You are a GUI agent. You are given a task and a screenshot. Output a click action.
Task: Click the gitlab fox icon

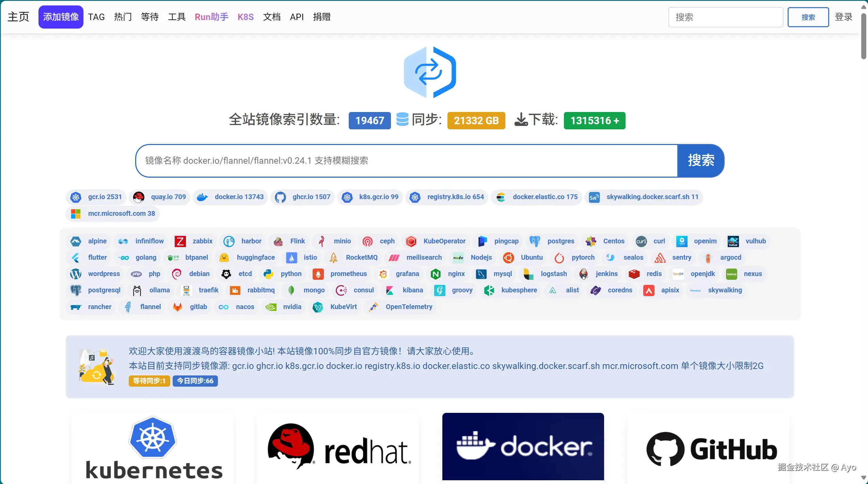click(x=177, y=307)
